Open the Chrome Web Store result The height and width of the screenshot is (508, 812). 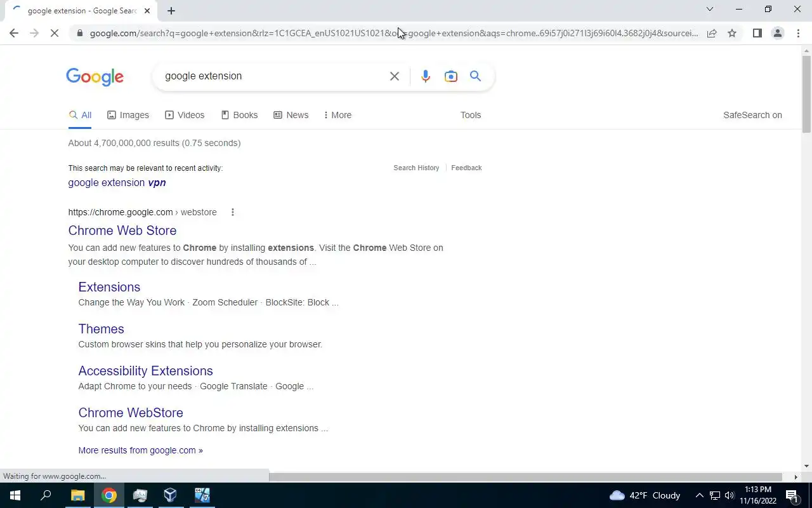click(x=122, y=231)
